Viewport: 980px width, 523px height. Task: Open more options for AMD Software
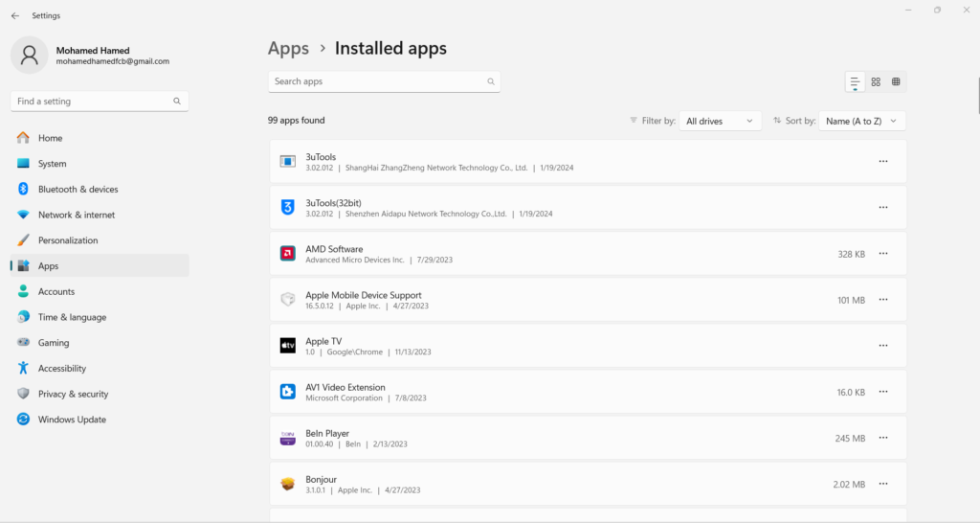[x=882, y=254]
